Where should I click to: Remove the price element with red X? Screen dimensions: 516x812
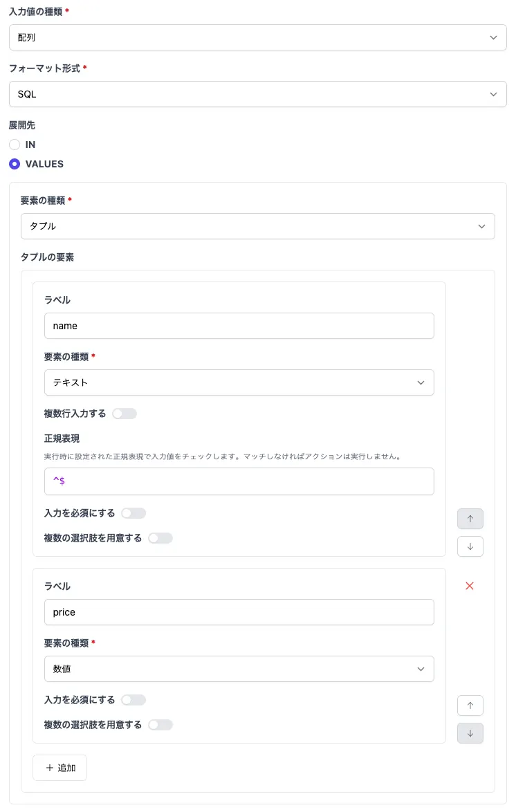[470, 586]
